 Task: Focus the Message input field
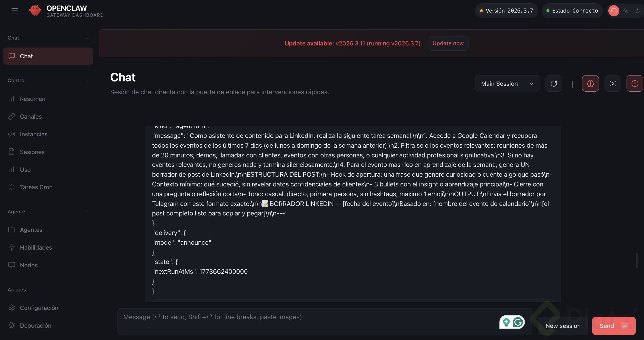click(x=308, y=322)
